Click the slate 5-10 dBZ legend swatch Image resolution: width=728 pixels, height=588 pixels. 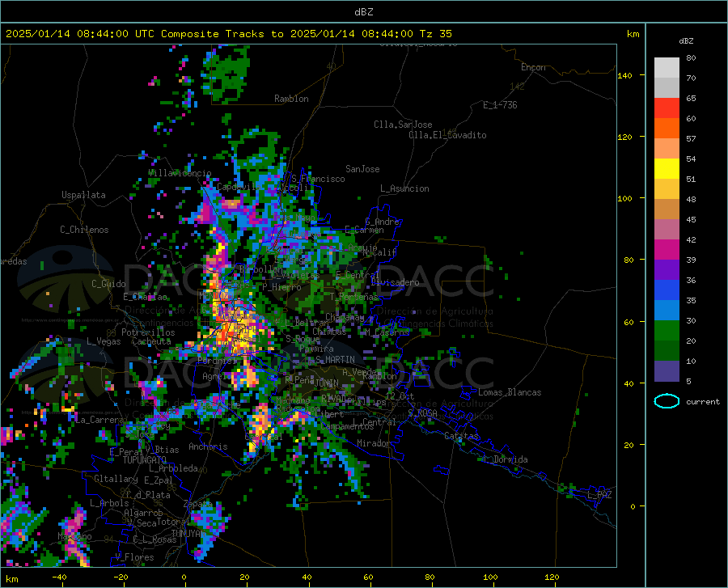(667, 370)
